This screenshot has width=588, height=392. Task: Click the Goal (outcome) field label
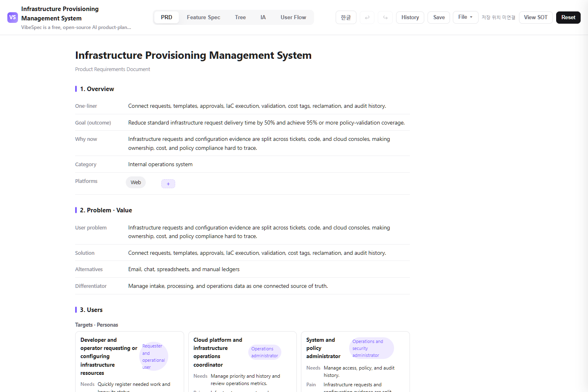pos(93,123)
